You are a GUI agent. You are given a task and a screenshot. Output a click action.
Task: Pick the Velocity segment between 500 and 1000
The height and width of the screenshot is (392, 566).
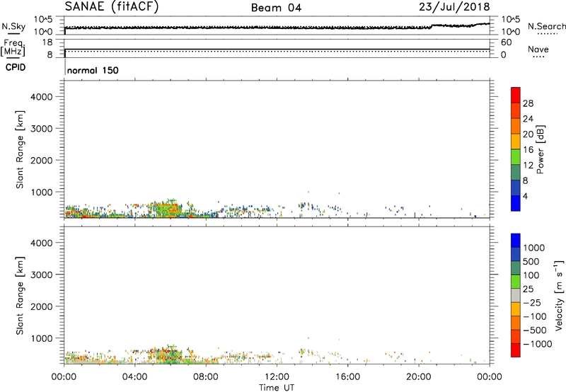pyautogui.click(x=516, y=254)
